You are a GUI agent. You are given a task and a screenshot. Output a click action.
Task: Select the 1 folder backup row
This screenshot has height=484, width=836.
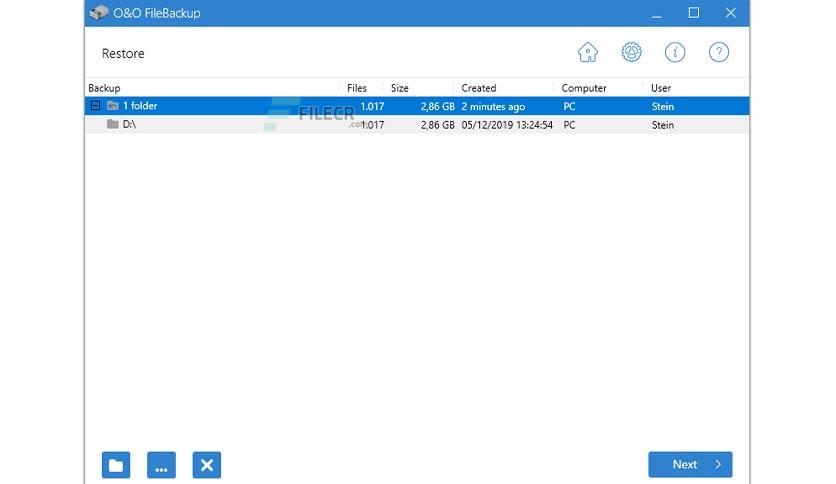(x=417, y=106)
